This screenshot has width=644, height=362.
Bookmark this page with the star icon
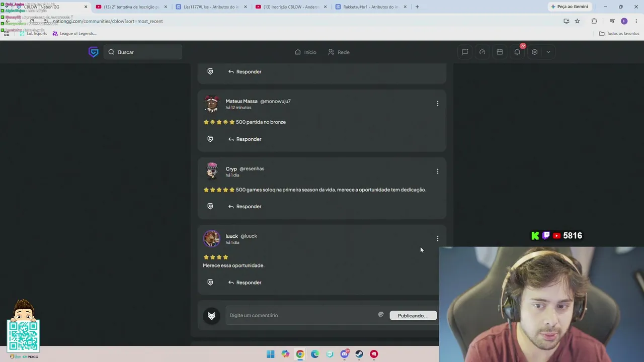point(577,21)
